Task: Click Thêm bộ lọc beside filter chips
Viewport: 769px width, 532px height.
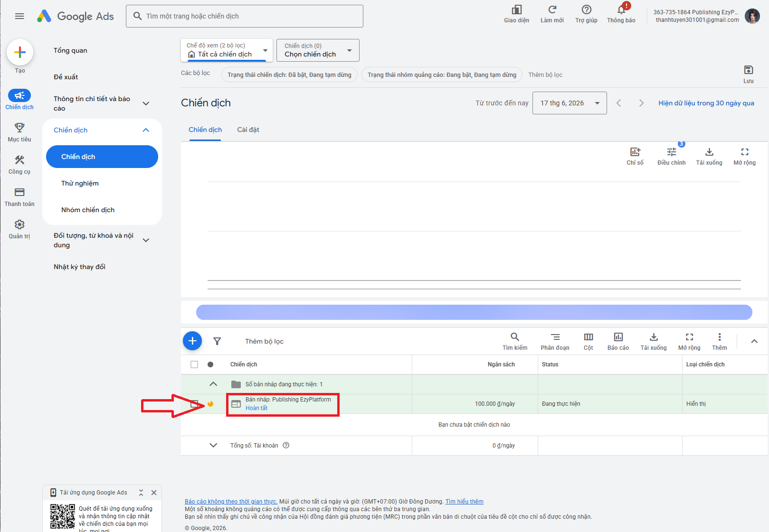Action: 545,75
